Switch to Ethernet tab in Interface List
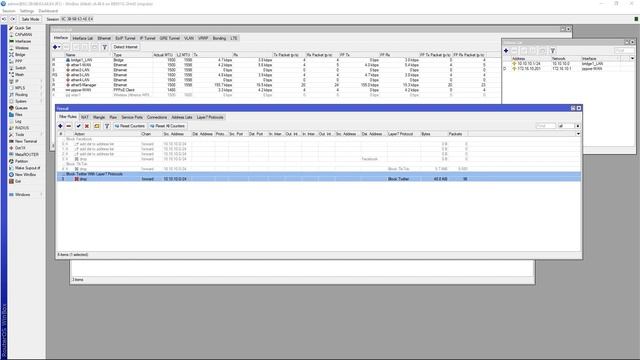The height and width of the screenshot is (360, 640). coord(104,38)
